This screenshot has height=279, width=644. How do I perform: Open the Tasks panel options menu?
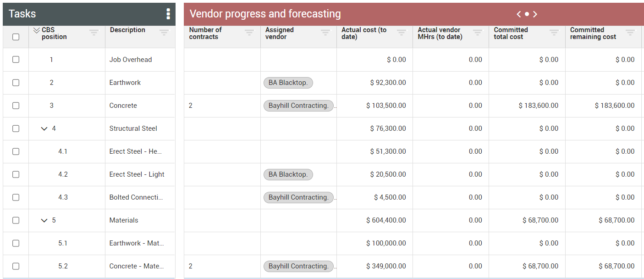pos(168,14)
